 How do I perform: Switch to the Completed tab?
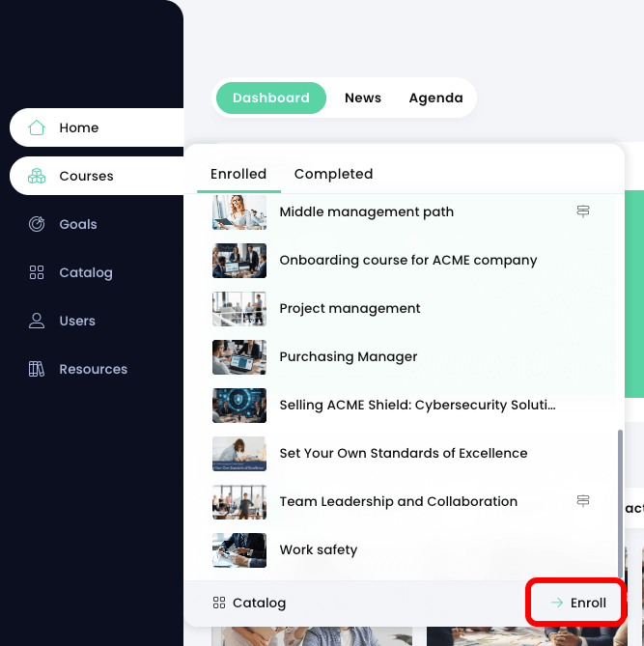pos(333,174)
